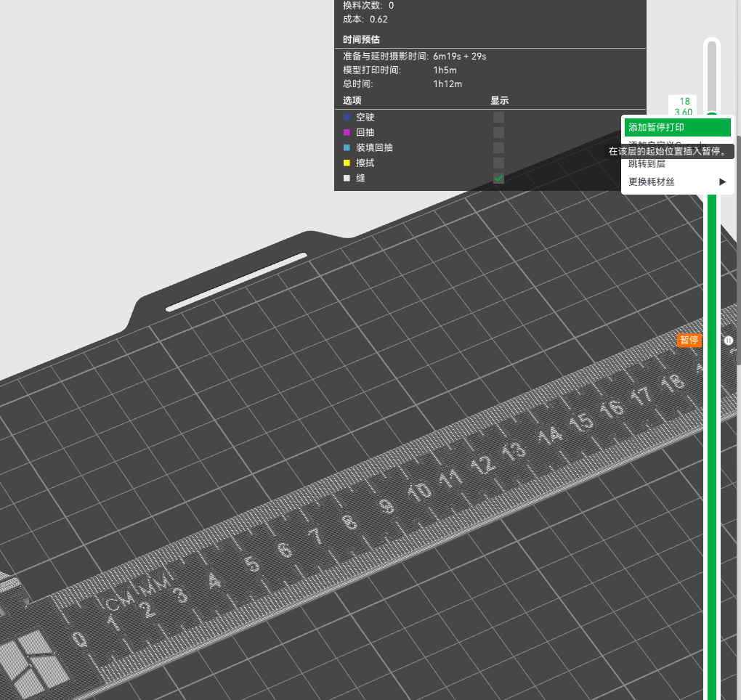
Task: Uncheck the 缝 display checkbox
Action: tap(498, 178)
